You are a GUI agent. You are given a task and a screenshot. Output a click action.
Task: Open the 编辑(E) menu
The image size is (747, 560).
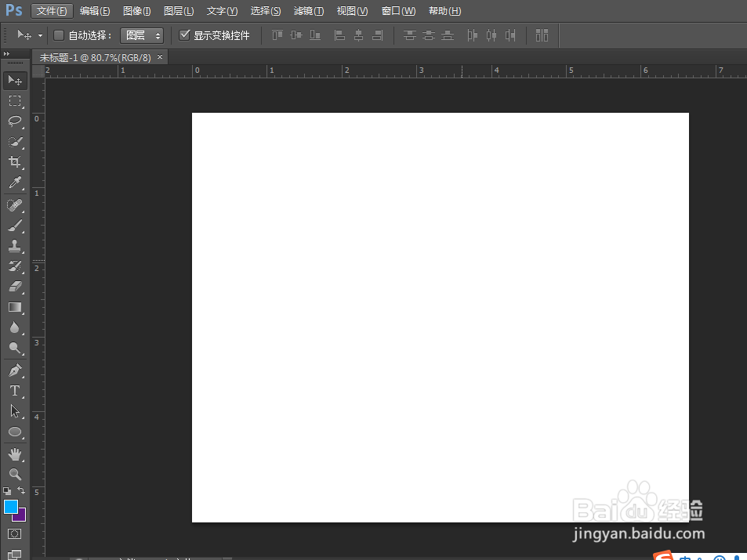click(x=95, y=11)
